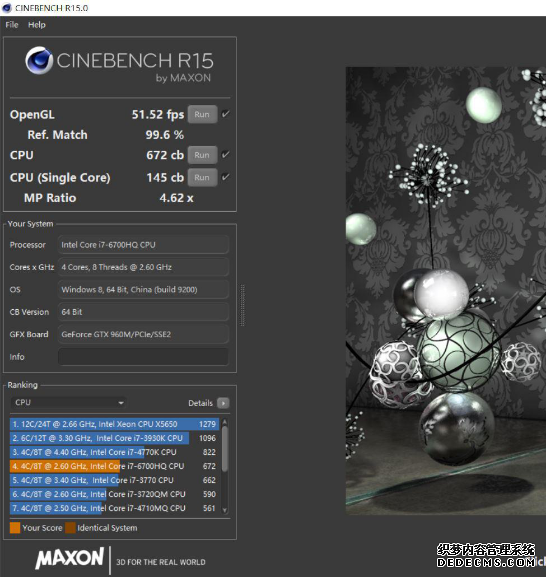Open the File menu

tap(12, 25)
